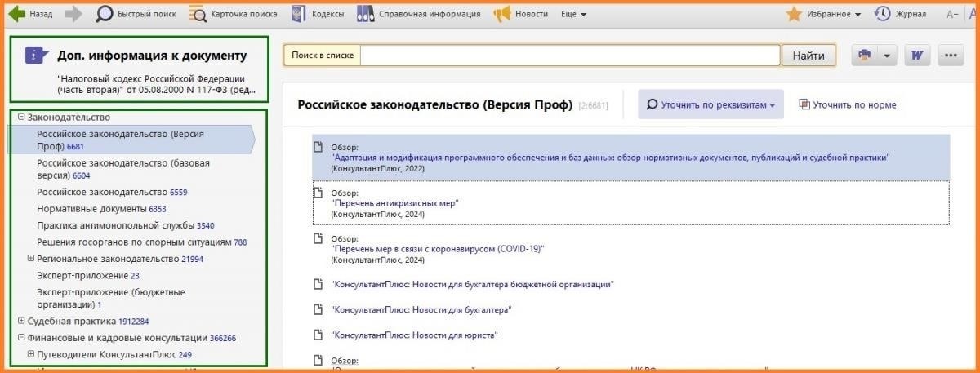
Task: Click Уточнить по норме
Action: tap(847, 104)
